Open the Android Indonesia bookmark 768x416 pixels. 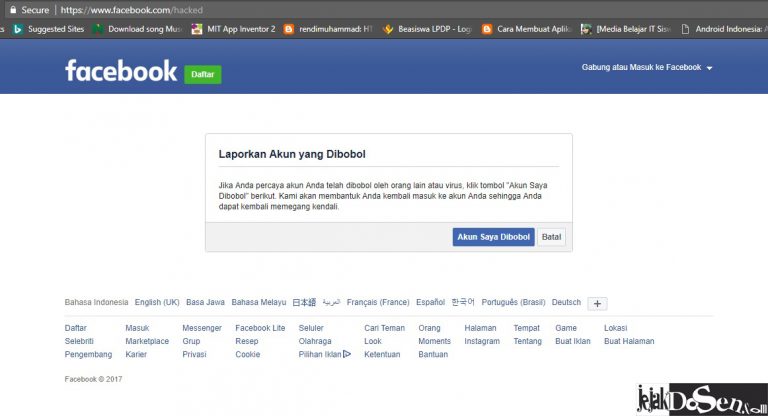coord(724,29)
